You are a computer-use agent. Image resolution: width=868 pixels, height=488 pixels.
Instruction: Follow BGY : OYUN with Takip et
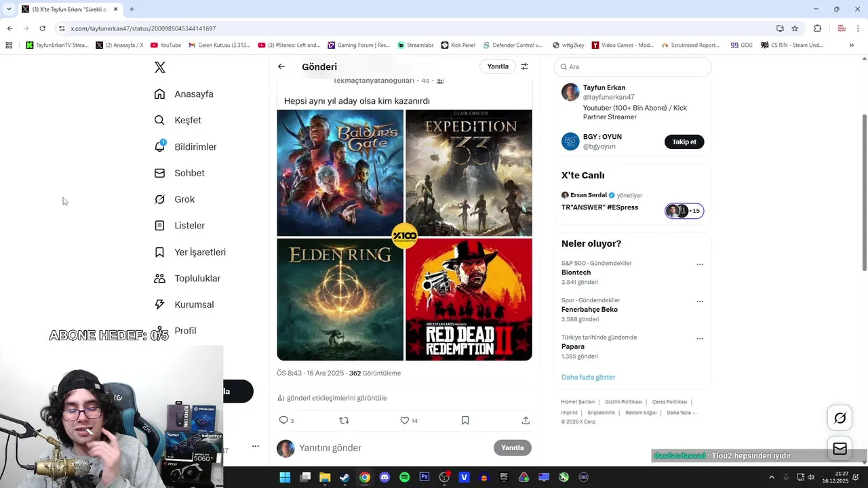click(684, 142)
